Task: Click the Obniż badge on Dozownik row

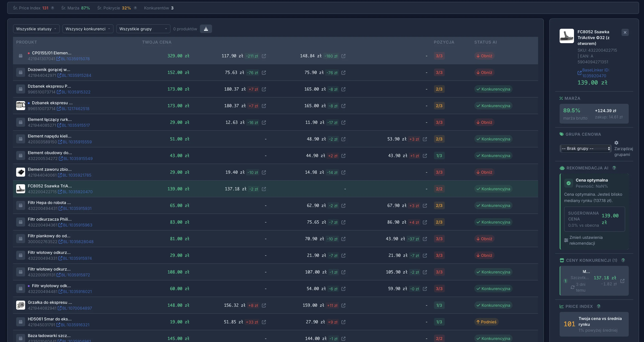Action: (x=484, y=72)
